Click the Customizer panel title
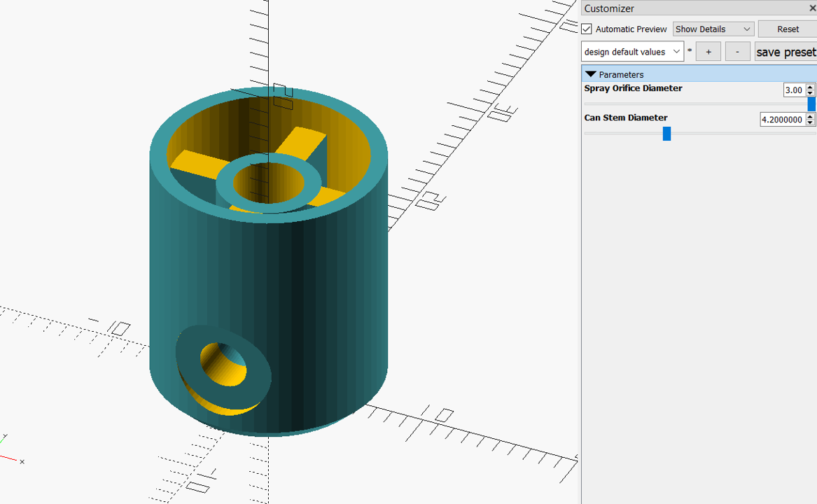 click(609, 8)
